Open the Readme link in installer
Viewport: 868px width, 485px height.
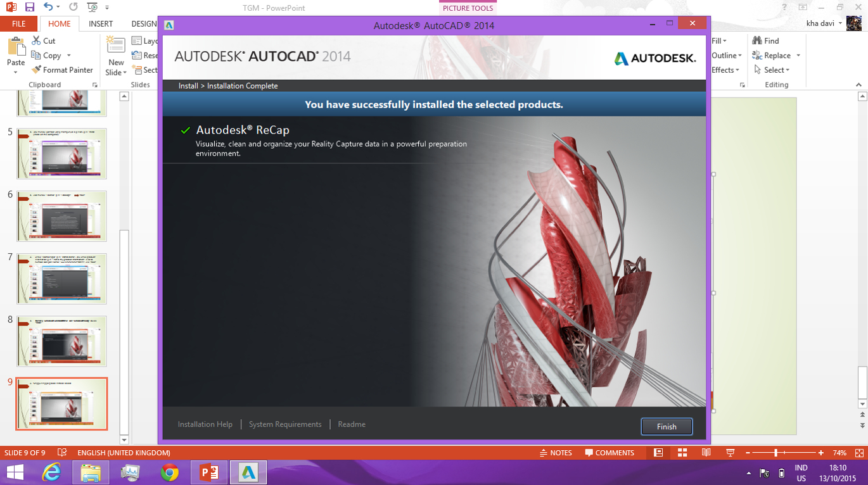pyautogui.click(x=352, y=424)
